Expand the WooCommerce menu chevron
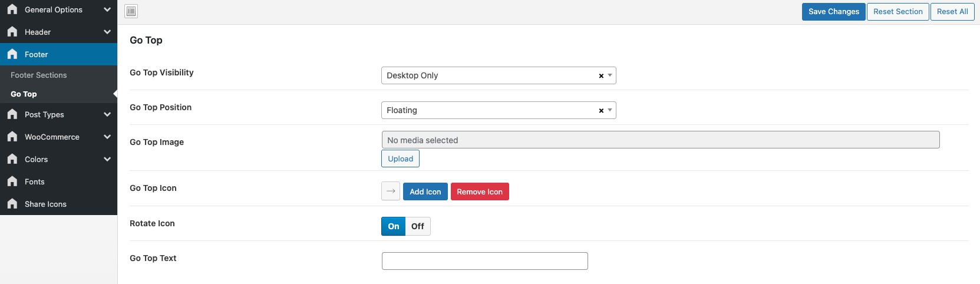The width and height of the screenshot is (980, 284). click(x=107, y=137)
